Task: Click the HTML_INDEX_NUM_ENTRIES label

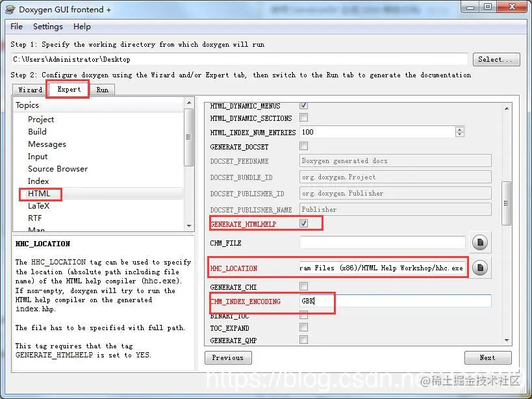Action: pyautogui.click(x=253, y=133)
